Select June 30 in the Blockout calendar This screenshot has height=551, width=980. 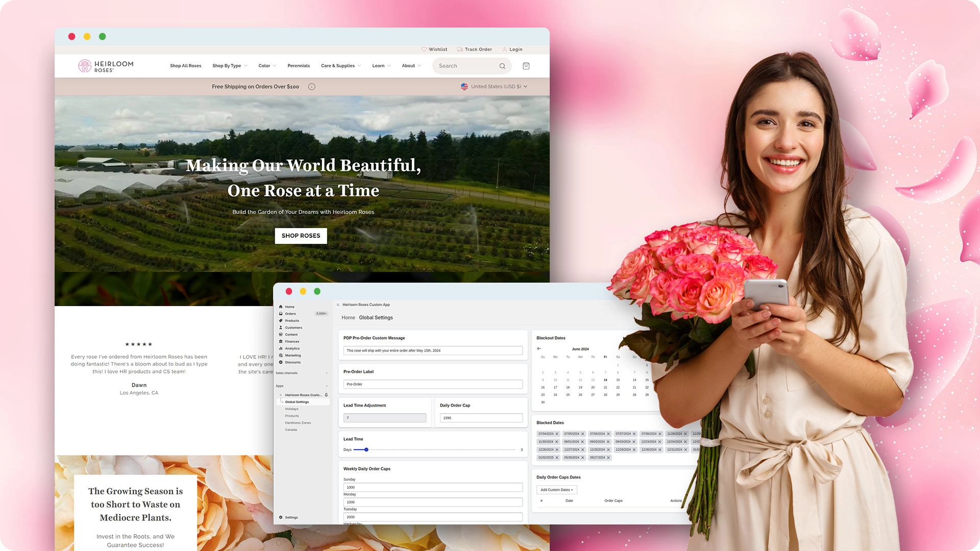point(543,402)
